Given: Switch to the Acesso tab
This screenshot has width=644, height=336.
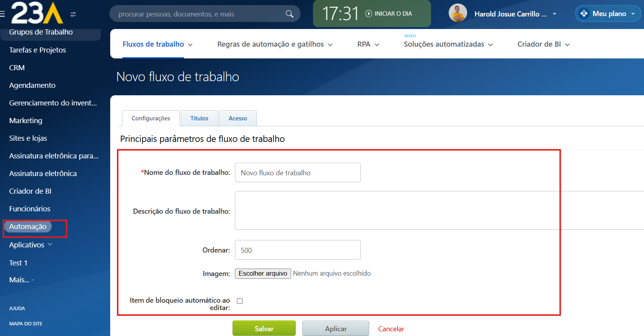Looking at the screenshot, I should pyautogui.click(x=238, y=118).
